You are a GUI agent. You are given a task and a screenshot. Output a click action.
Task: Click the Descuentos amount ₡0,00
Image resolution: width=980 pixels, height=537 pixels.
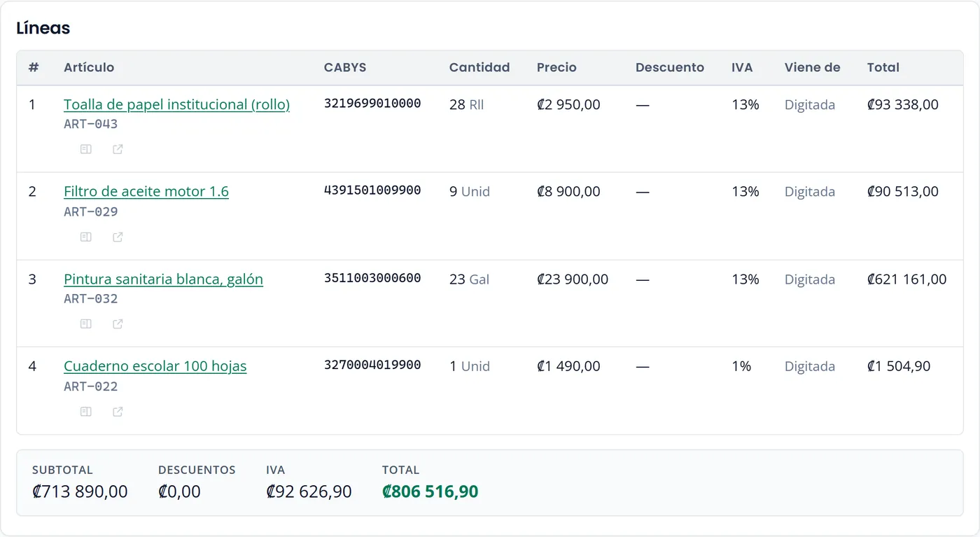click(x=179, y=491)
